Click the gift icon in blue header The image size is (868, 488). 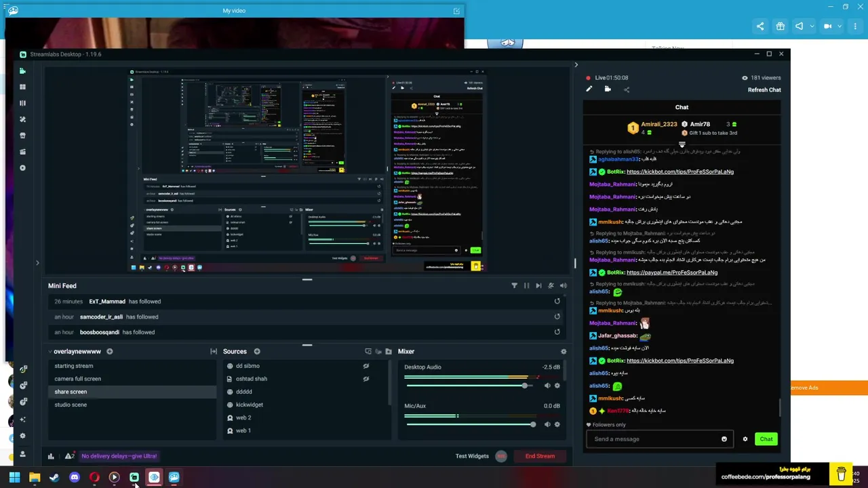tap(781, 26)
